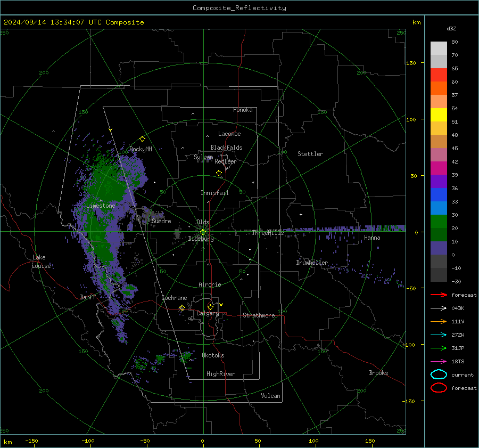
Task: Click the yellow diamond marker near RockyMH
Action: (x=142, y=139)
